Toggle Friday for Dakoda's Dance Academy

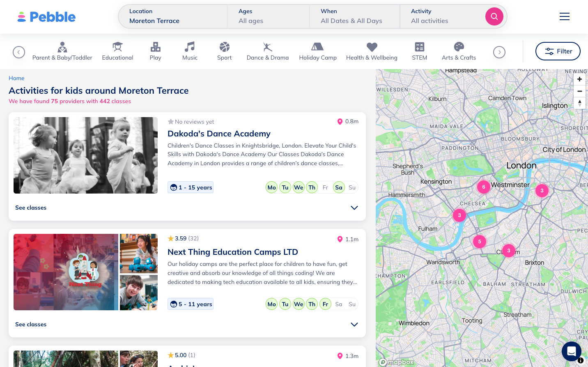[x=325, y=187]
